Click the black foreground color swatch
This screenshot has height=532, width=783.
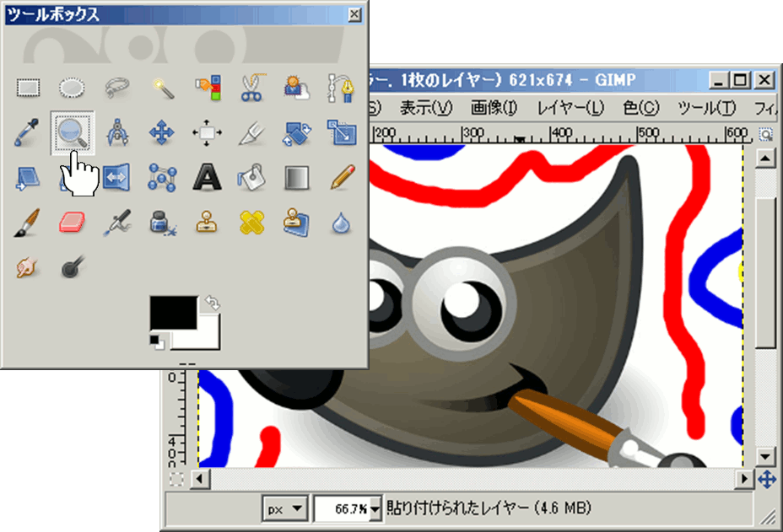pyautogui.click(x=171, y=312)
